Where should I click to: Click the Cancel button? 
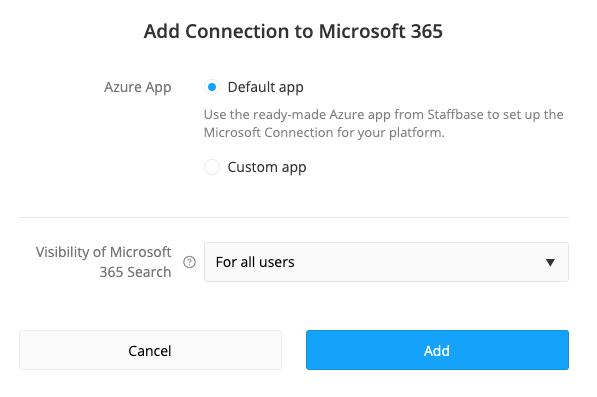pos(150,350)
